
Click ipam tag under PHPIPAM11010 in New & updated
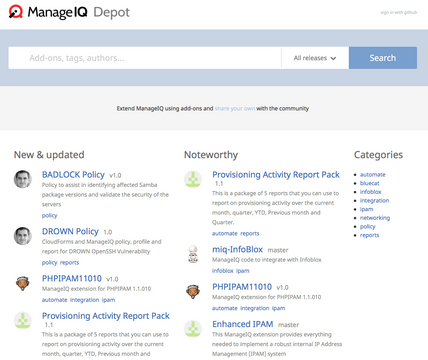click(108, 300)
